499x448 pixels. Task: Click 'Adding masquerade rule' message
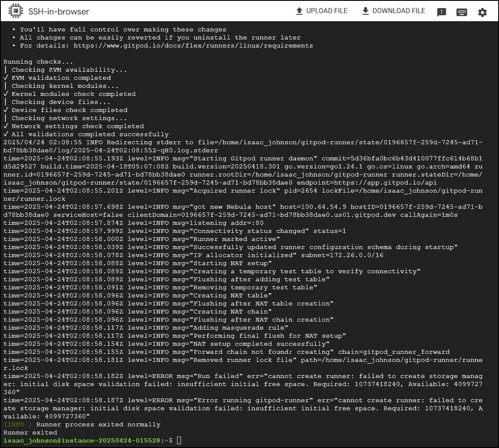pyautogui.click(x=239, y=328)
